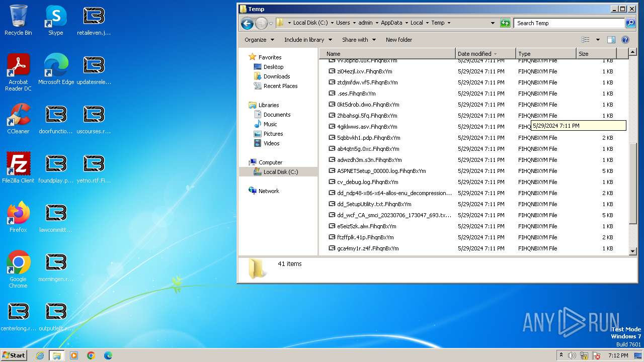Toggle the preview pane icon
Viewport: 644px width, 362px height.
tap(611, 40)
